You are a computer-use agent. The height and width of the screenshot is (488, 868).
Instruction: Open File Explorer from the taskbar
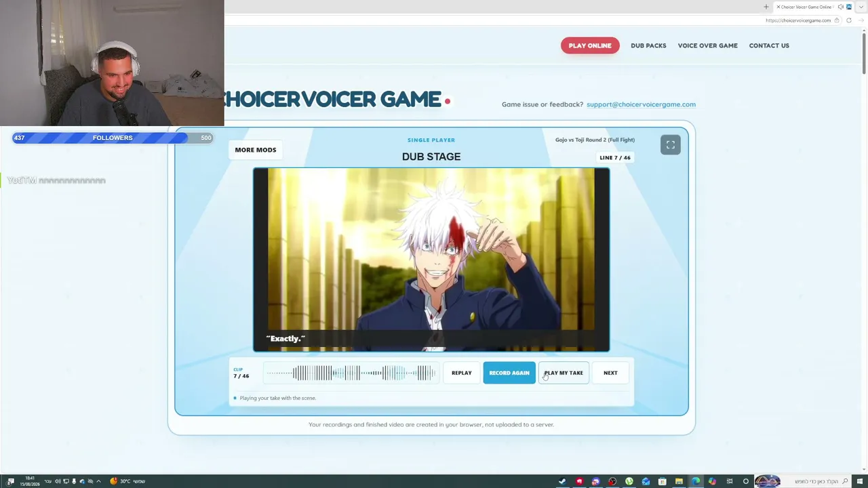[679, 481]
